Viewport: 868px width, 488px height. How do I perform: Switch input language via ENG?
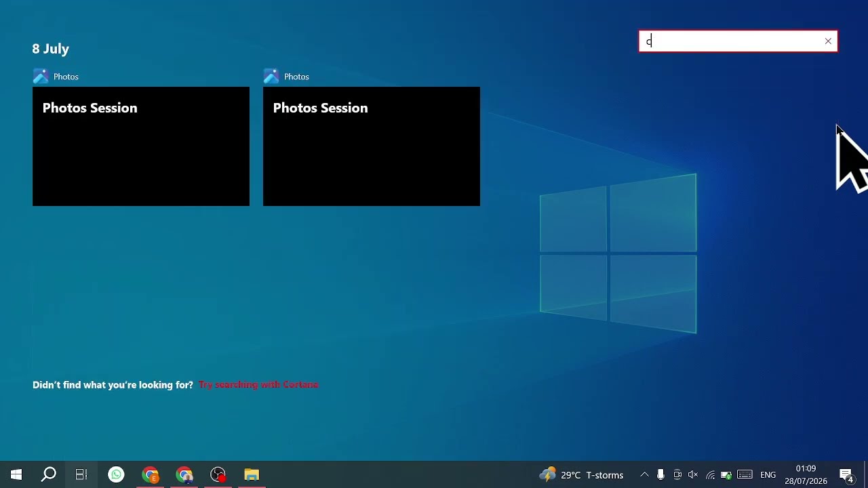[768, 474]
